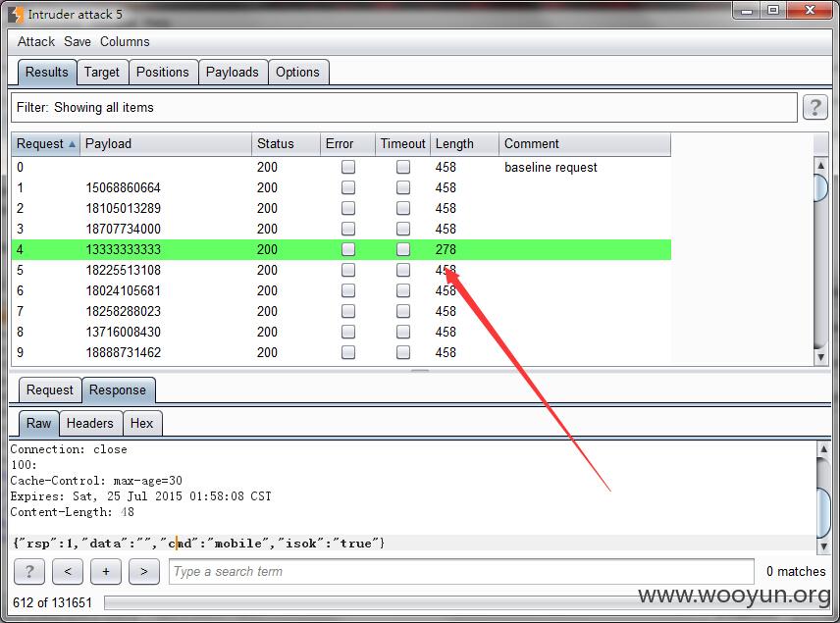Click the Cache-Control header line

click(96, 481)
